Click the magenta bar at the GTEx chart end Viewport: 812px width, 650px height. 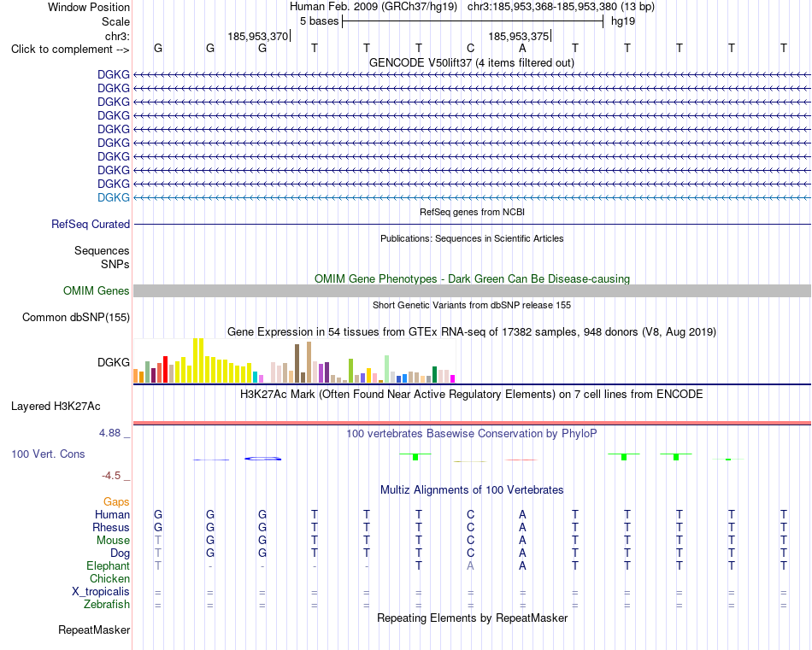coord(453,379)
